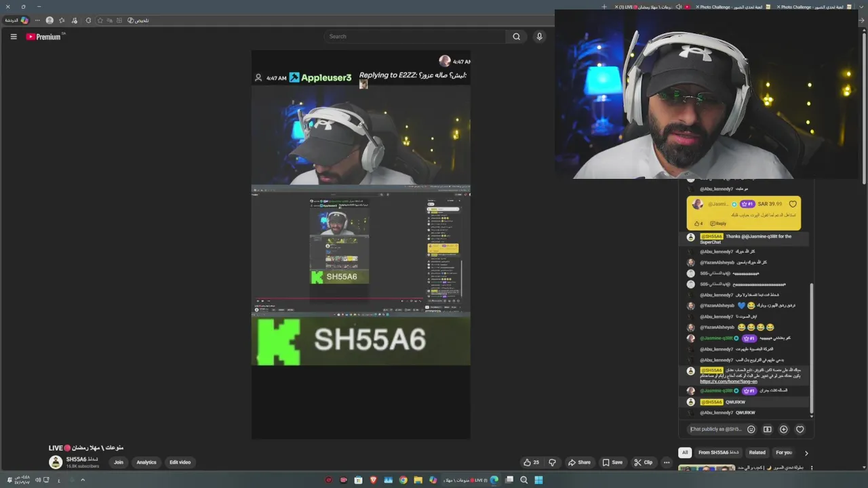Select the For you chip
The width and height of the screenshot is (868, 488).
click(784, 453)
